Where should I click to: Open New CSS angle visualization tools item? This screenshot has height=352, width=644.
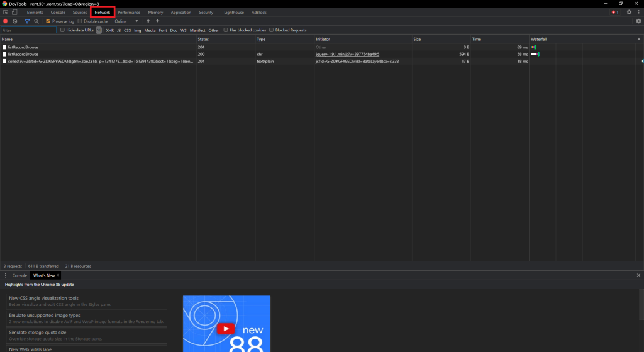[x=86, y=301]
